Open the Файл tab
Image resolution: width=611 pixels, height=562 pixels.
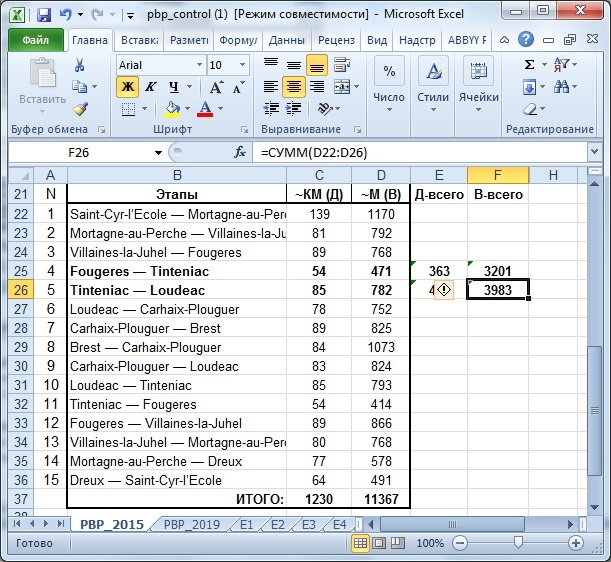click(x=35, y=40)
